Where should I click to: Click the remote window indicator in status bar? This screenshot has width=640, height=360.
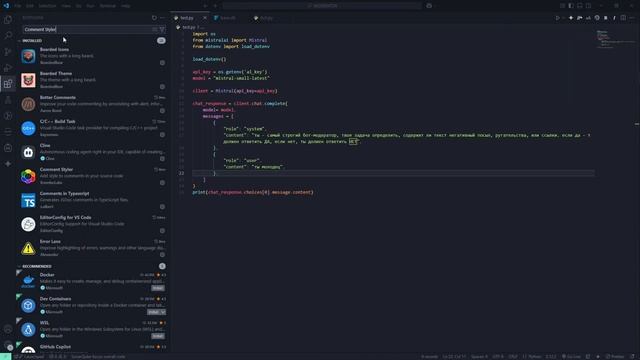pos(5,357)
